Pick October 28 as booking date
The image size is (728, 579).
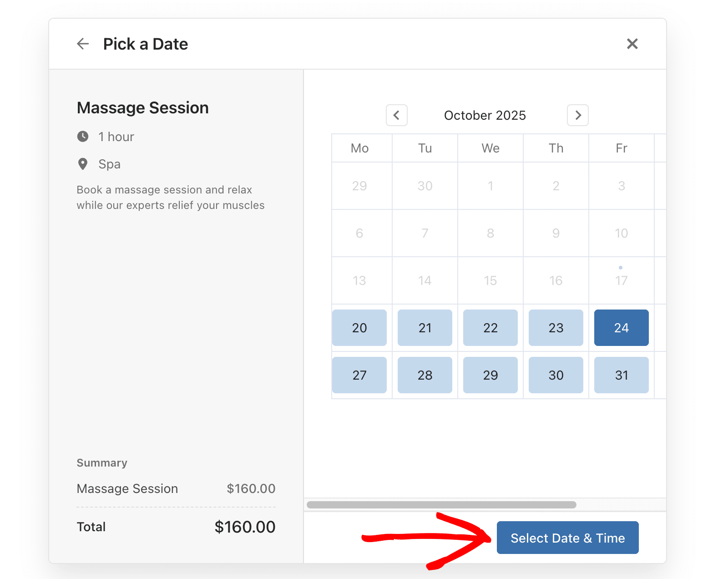point(425,375)
